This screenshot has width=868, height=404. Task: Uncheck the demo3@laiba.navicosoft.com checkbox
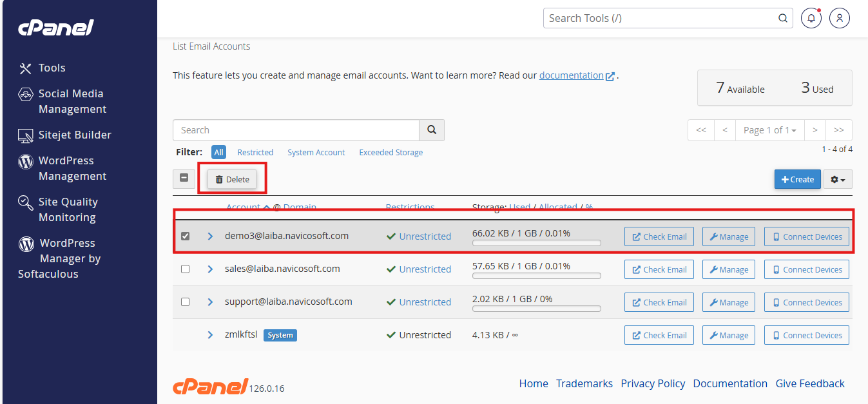coord(186,236)
